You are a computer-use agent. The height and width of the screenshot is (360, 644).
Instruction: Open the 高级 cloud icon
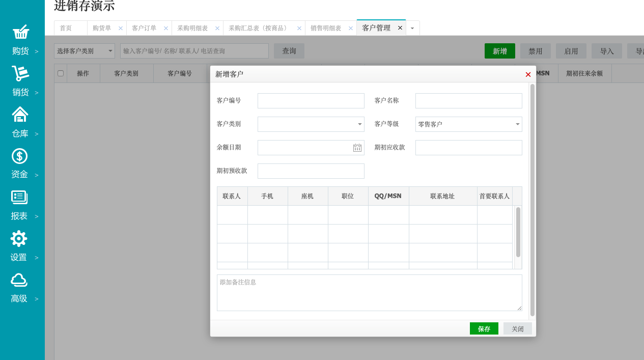tap(19, 280)
